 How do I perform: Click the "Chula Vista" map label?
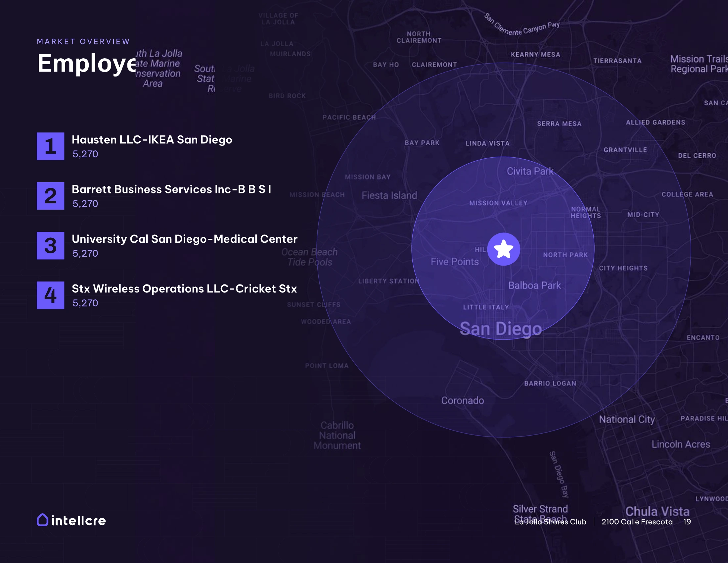tap(657, 511)
